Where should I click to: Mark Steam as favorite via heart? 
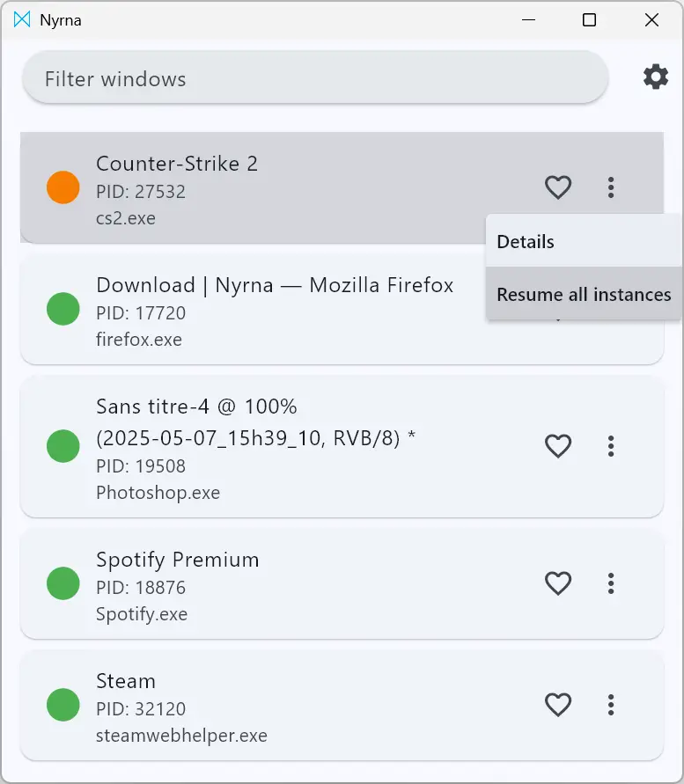tap(558, 705)
